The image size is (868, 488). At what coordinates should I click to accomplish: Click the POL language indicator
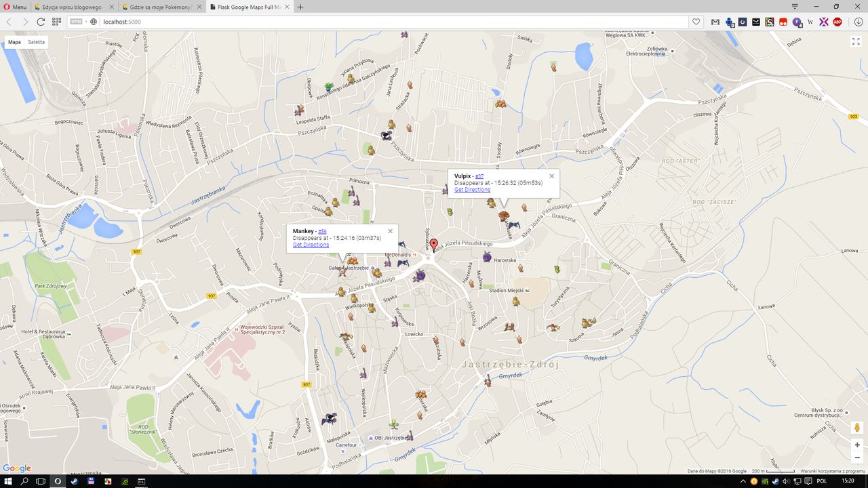point(822,481)
